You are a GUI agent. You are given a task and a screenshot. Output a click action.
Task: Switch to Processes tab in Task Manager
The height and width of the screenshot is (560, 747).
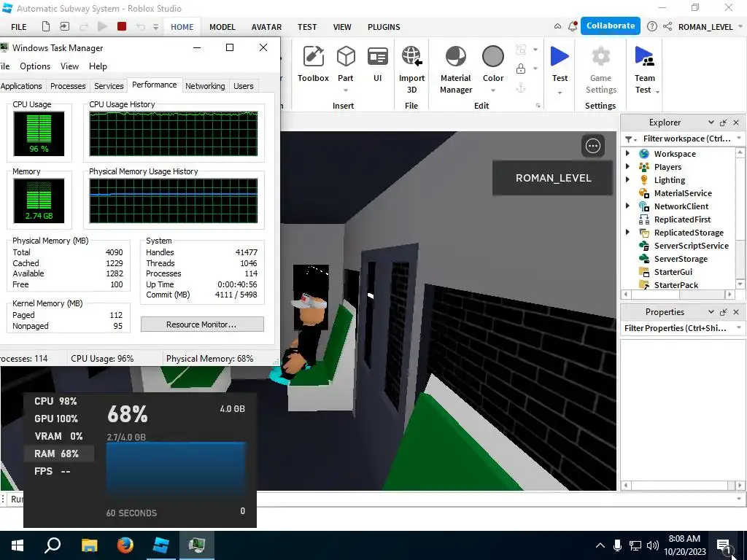[68, 86]
